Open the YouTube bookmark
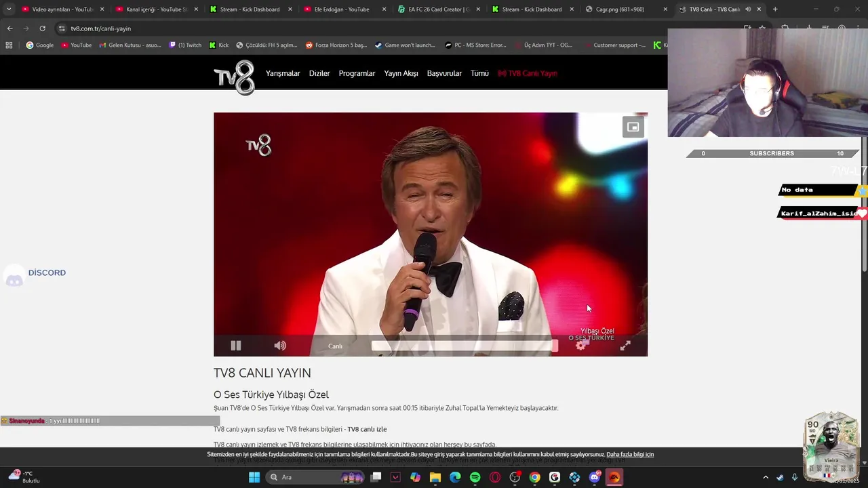Image resolution: width=868 pixels, height=488 pixels. click(x=77, y=45)
